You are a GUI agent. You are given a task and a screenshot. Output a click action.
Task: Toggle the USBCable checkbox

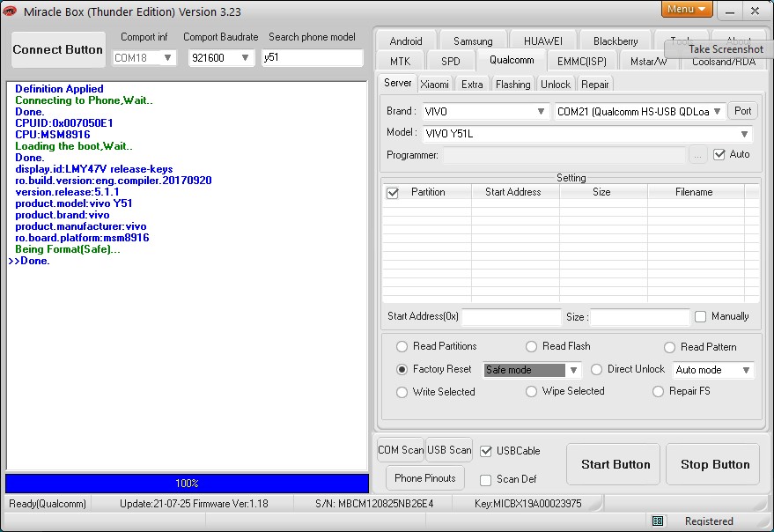point(486,451)
